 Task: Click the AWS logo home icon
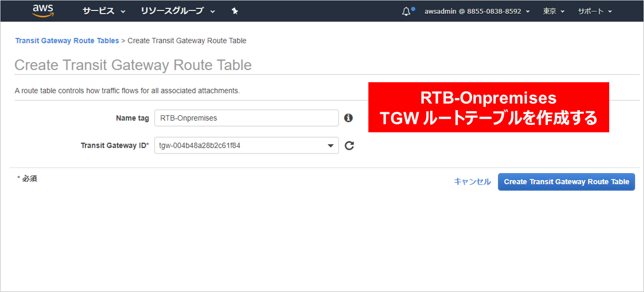(44, 11)
